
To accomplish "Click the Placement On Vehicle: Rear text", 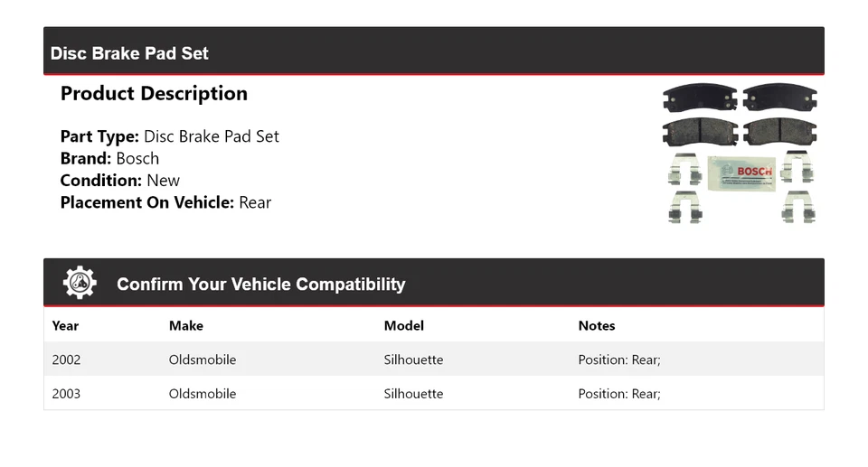I will click(x=165, y=202).
